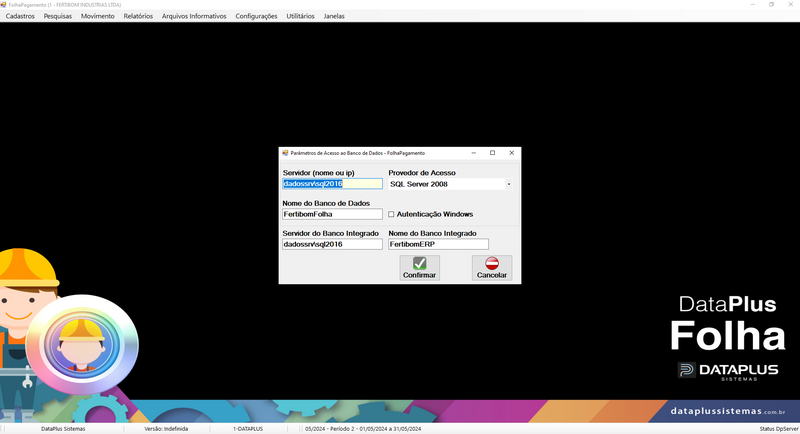800x434 pixels.
Task: Minimize the main FolhaPagamento window
Action: [x=753, y=5]
